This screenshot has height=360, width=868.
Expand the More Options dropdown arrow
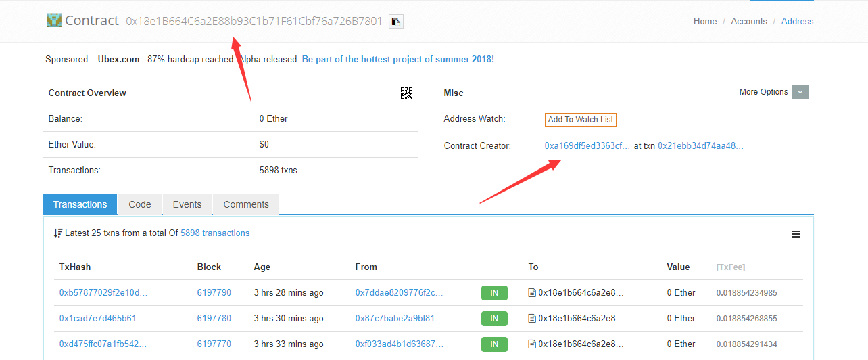pos(800,92)
